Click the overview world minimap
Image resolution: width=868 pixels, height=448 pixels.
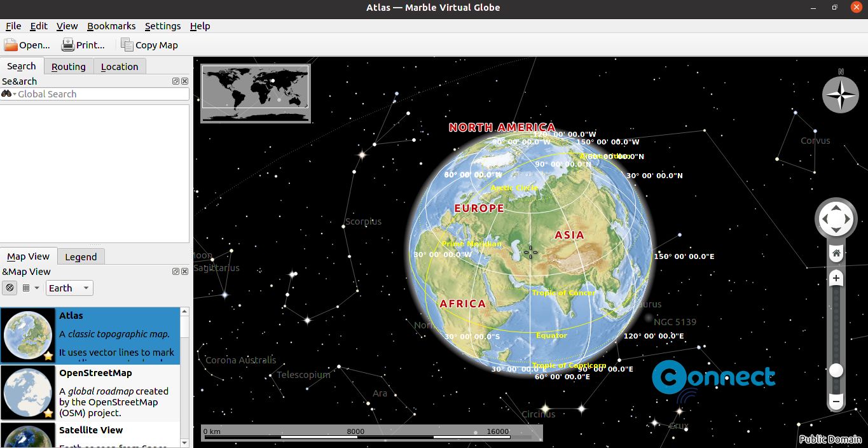256,94
